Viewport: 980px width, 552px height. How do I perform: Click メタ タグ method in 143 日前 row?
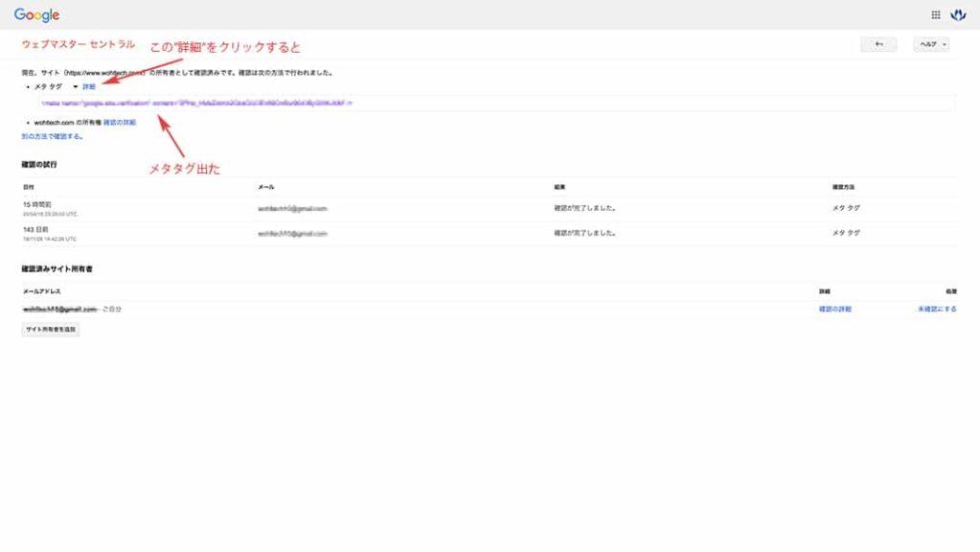point(846,233)
